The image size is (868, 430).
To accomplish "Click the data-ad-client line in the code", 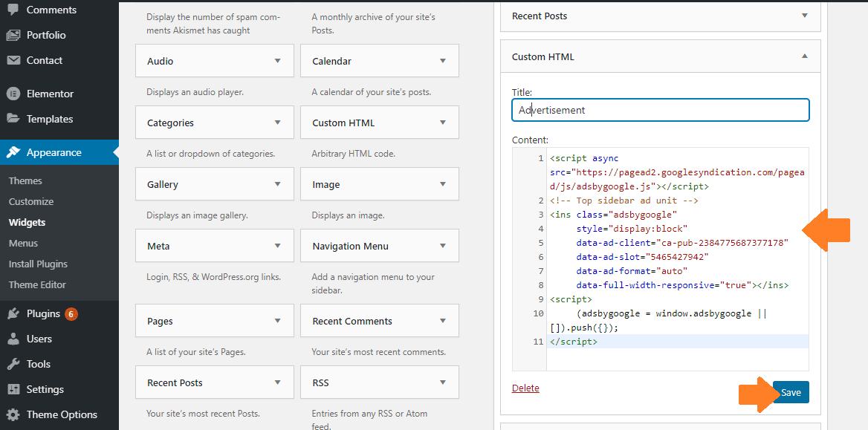I will [x=682, y=242].
